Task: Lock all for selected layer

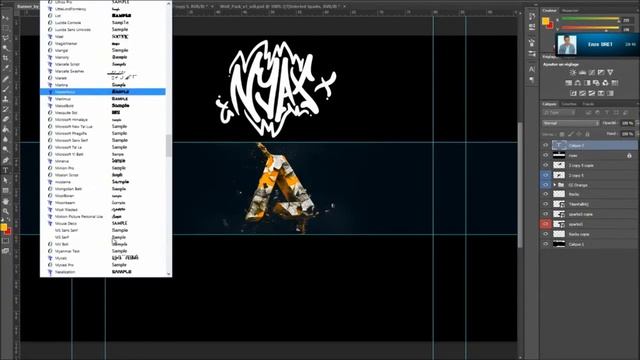Action: point(588,134)
